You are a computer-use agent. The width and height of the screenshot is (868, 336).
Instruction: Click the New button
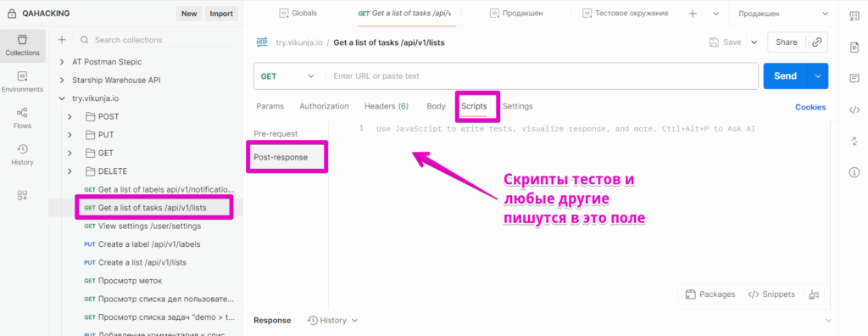pos(189,14)
